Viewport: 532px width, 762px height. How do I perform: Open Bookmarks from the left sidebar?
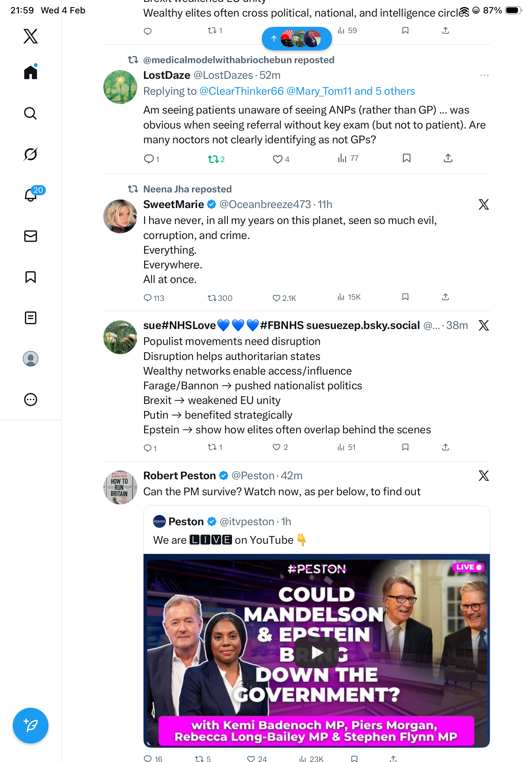coord(31,277)
